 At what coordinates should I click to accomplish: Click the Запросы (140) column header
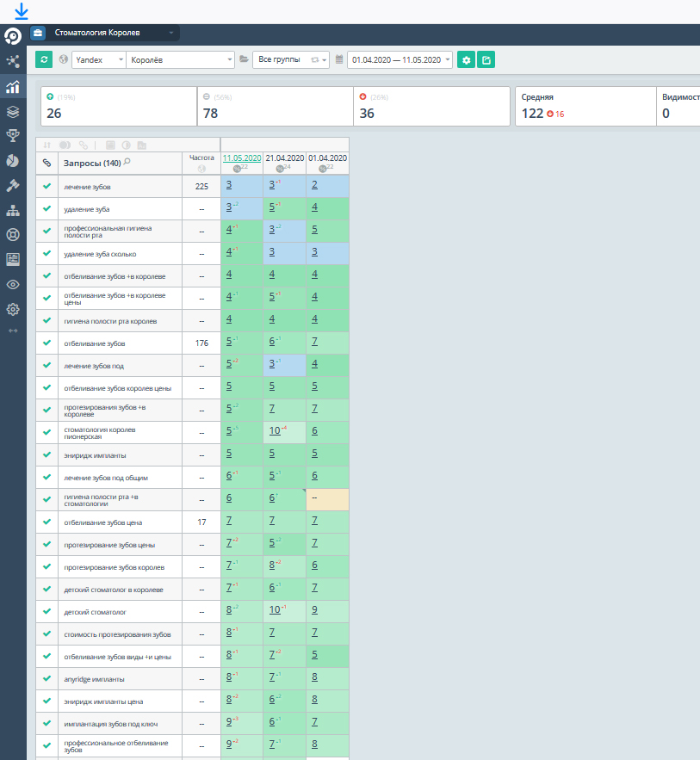[x=92, y=164]
